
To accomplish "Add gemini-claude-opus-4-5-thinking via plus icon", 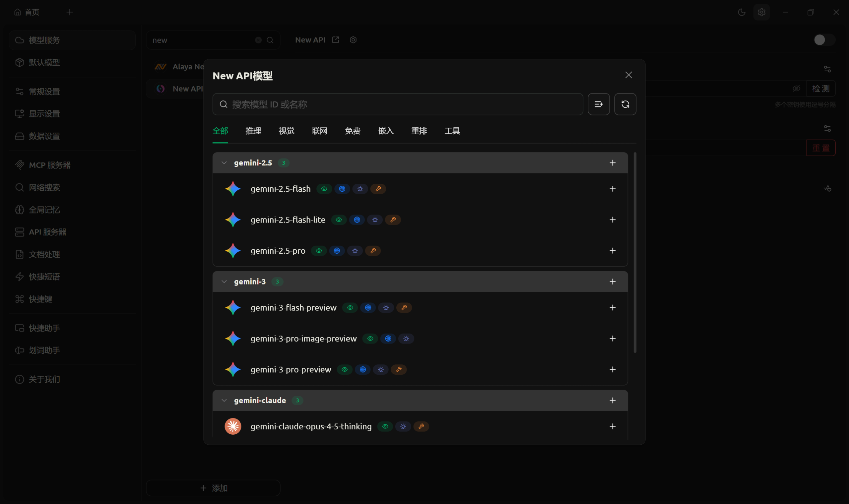I will coord(612,426).
